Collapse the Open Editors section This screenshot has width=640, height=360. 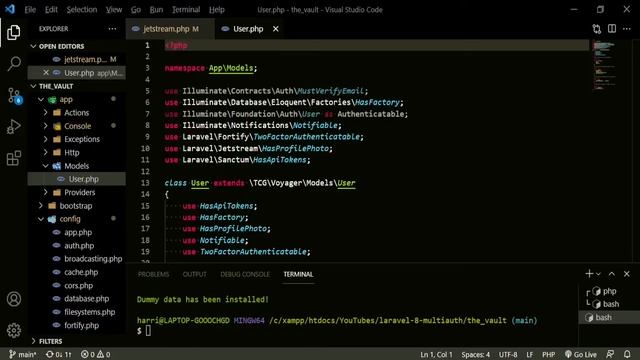point(77,47)
